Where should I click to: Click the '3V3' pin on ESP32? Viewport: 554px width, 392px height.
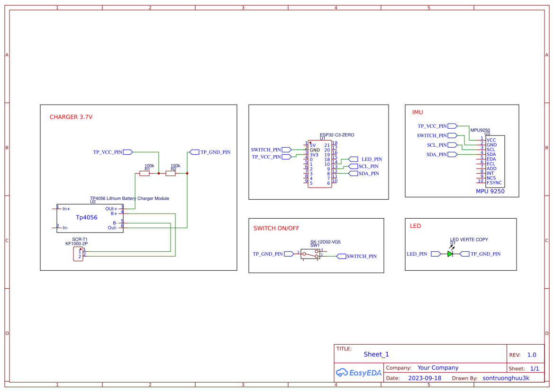(x=314, y=154)
